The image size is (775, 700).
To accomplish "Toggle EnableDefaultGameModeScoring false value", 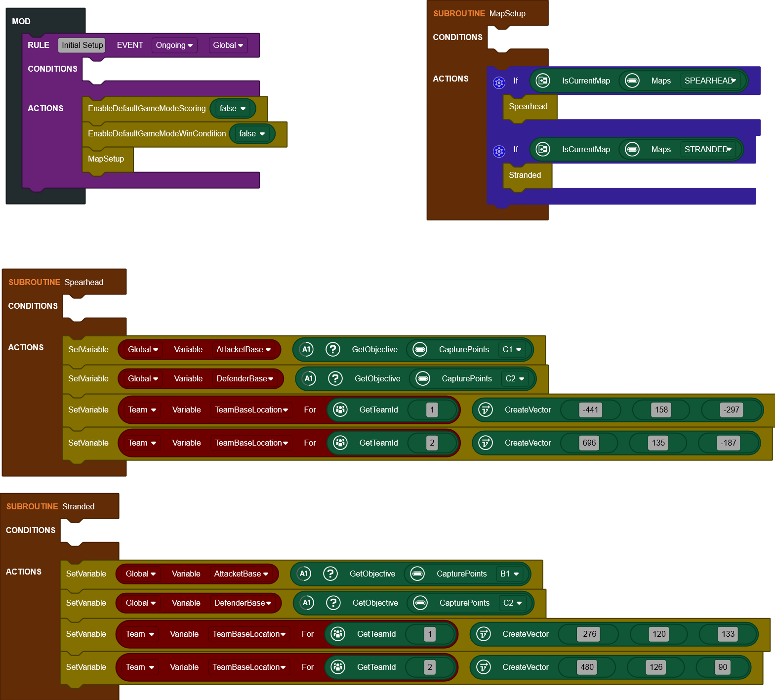I will coord(232,109).
